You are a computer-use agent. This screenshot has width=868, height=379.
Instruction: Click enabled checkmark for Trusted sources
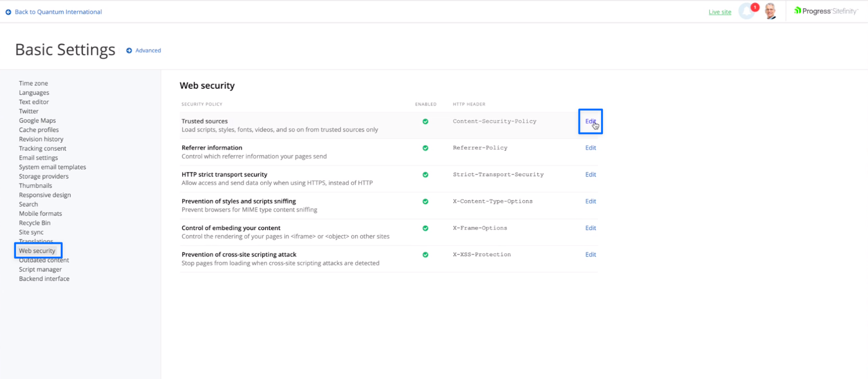tap(425, 122)
